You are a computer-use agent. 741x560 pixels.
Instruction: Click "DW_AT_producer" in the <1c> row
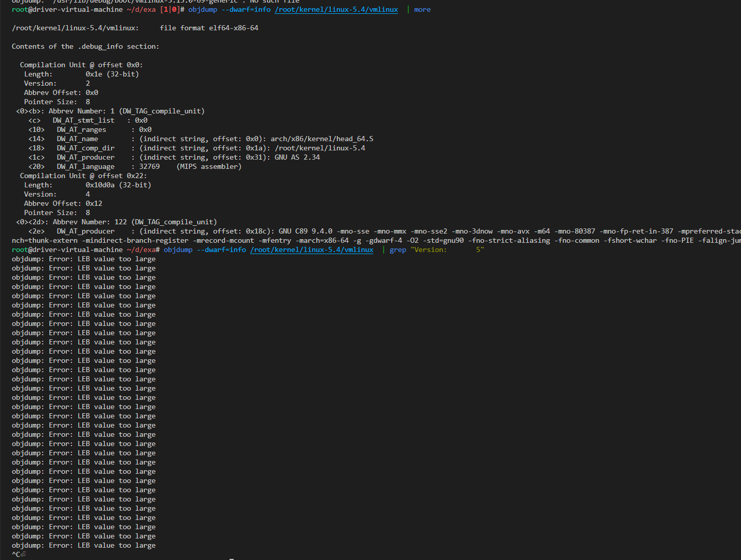click(86, 157)
